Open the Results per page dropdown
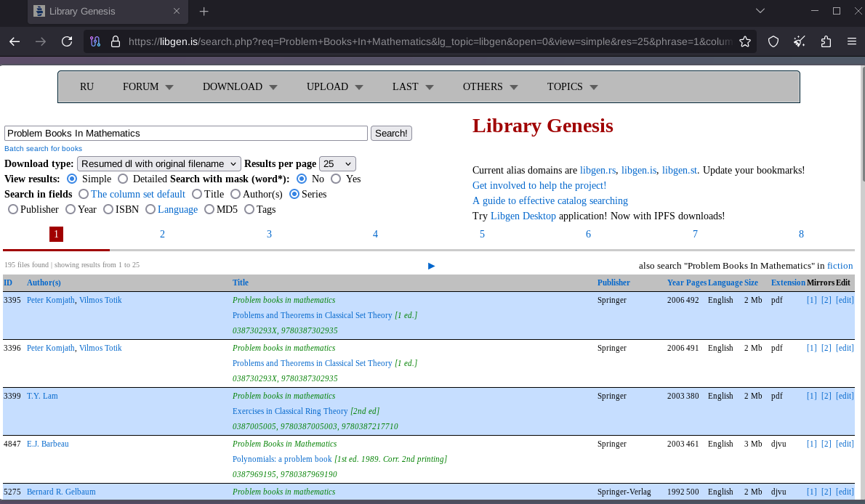Viewport: 865px width, 504px height. pos(337,164)
